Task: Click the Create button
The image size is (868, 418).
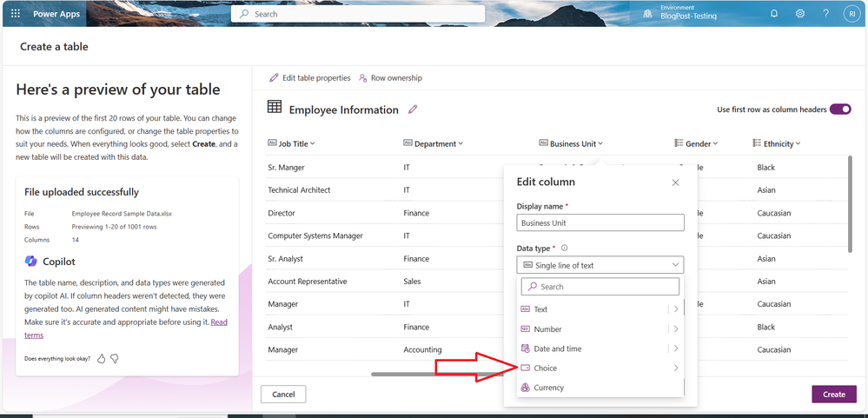Action: tap(833, 395)
